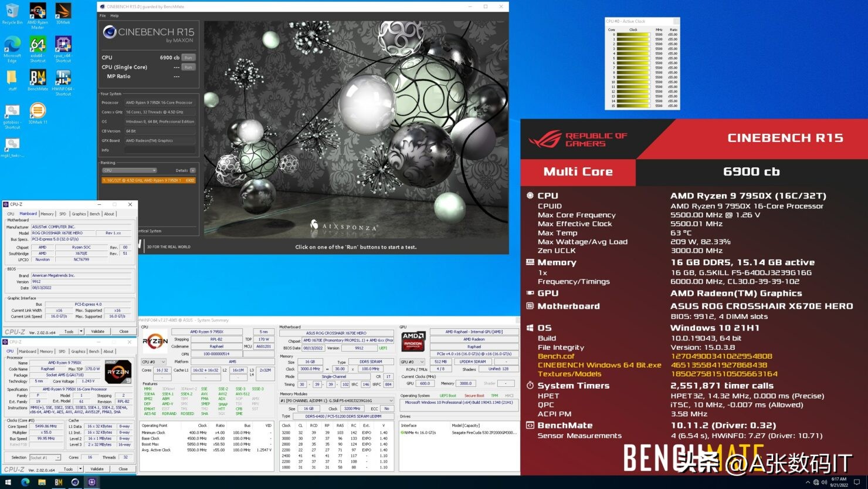868x489 pixels.
Task: Open the aida64 desktop shortcut
Action: pos(38,44)
